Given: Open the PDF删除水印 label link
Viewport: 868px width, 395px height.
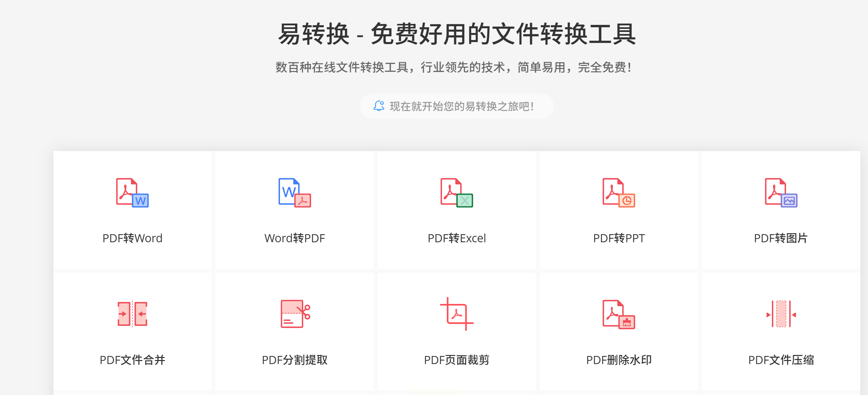Looking at the screenshot, I should 619,360.
